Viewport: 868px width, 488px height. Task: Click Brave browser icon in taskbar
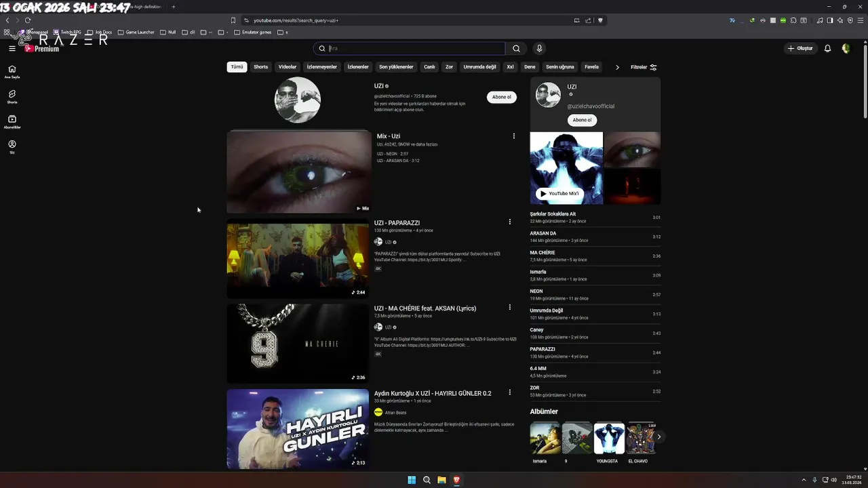(456, 480)
